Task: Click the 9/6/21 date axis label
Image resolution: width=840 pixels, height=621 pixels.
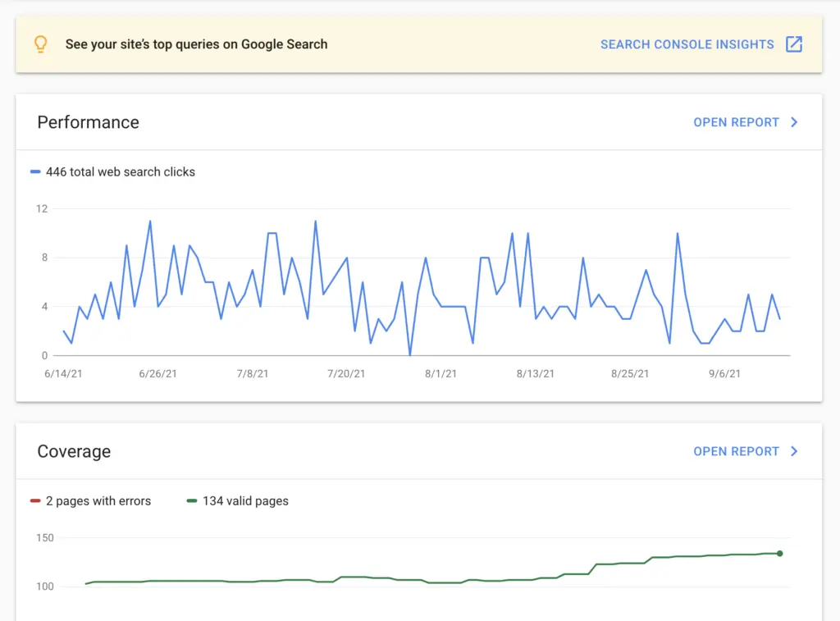Action: [x=724, y=374]
